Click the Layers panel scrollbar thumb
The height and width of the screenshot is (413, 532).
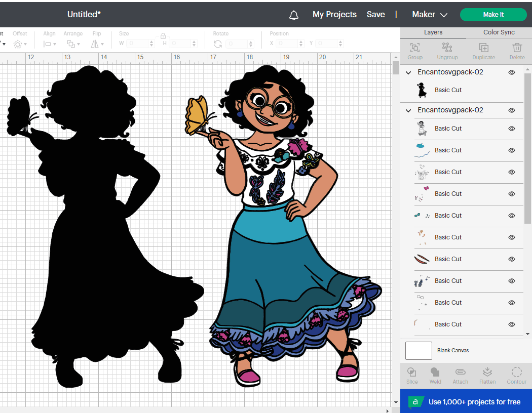click(527, 148)
